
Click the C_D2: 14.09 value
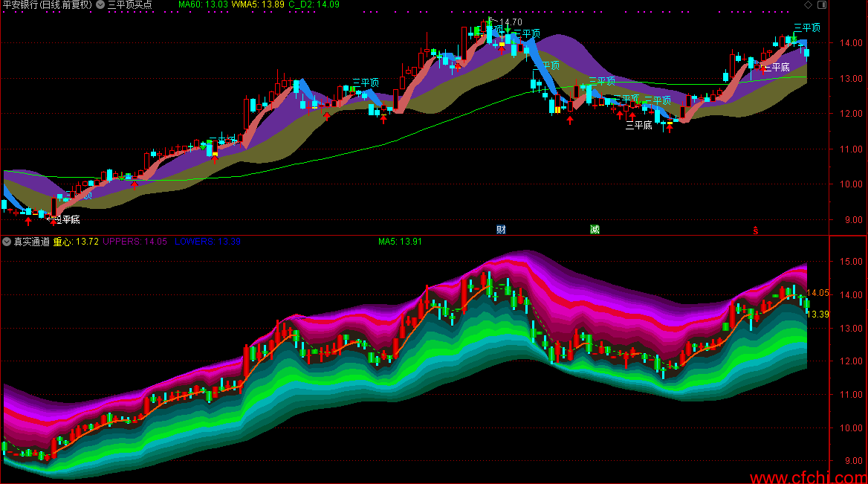314,5
